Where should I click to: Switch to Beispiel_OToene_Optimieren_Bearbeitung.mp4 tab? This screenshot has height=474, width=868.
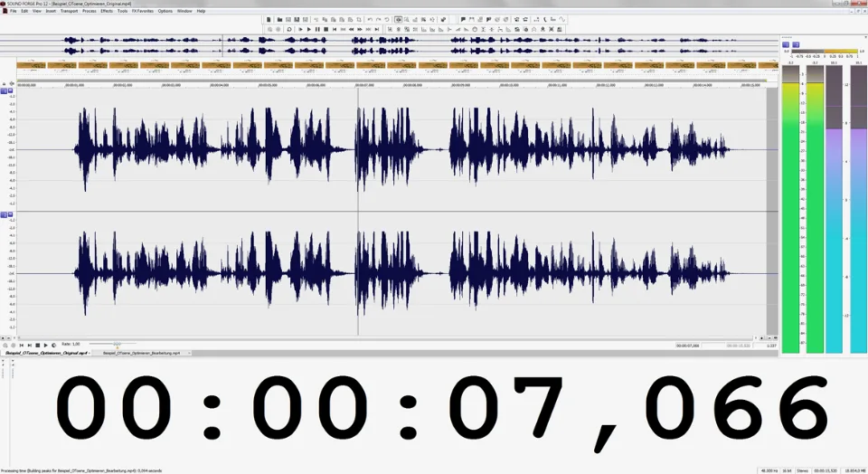pos(141,353)
